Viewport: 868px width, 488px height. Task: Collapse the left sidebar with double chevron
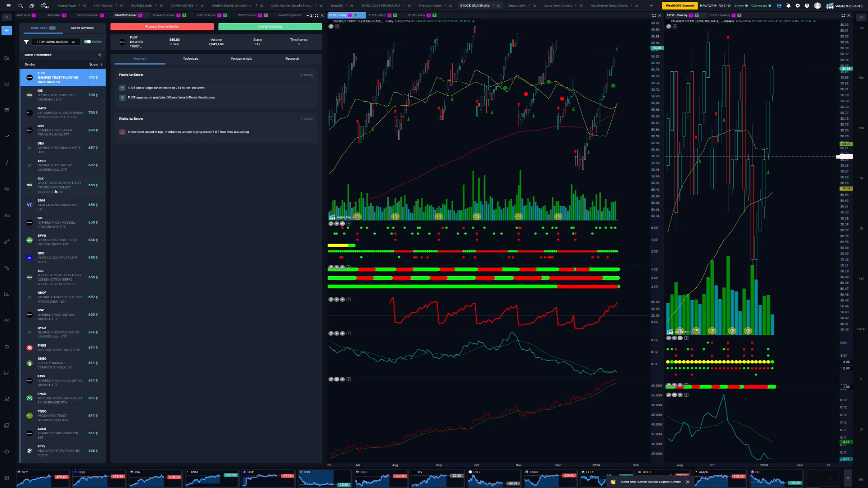(x=7, y=17)
